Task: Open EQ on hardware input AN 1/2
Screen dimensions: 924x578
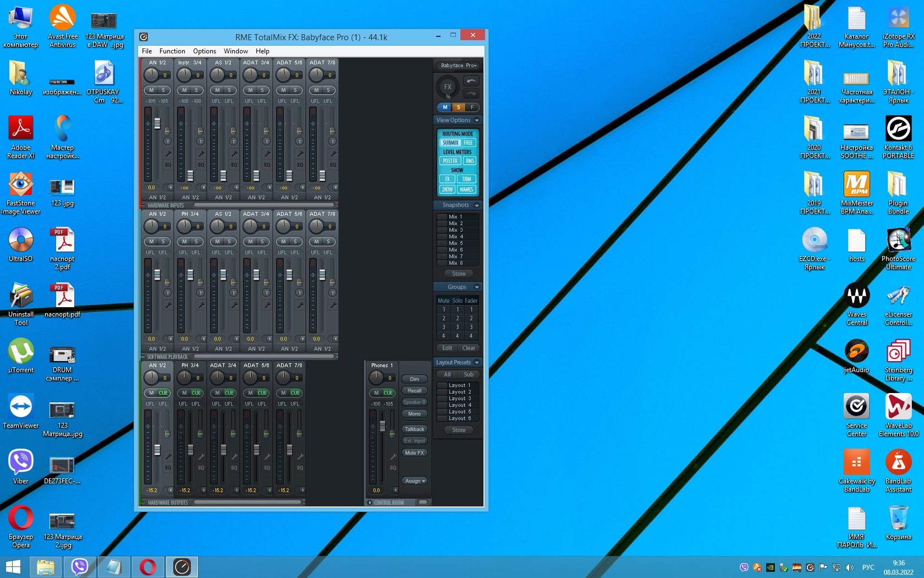Action: 168,165
